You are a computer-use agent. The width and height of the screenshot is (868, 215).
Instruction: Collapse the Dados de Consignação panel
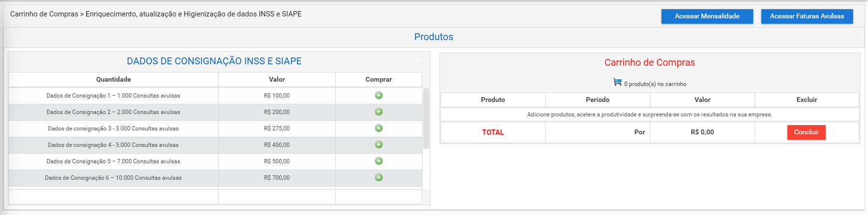point(418,61)
